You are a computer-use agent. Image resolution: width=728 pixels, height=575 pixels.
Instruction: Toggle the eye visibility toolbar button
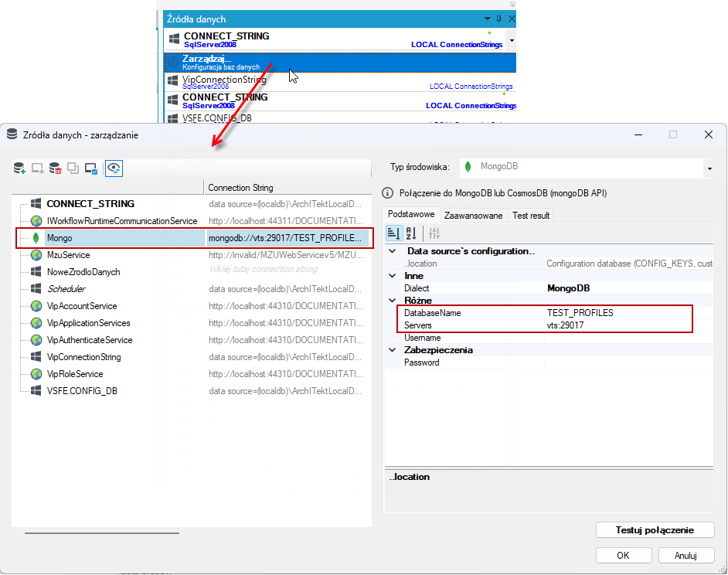click(114, 168)
